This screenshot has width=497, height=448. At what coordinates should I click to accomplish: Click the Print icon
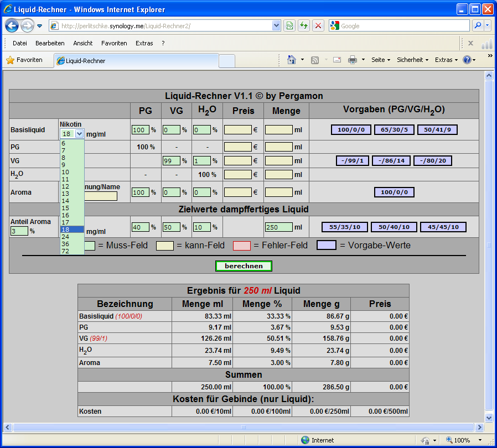352,60
